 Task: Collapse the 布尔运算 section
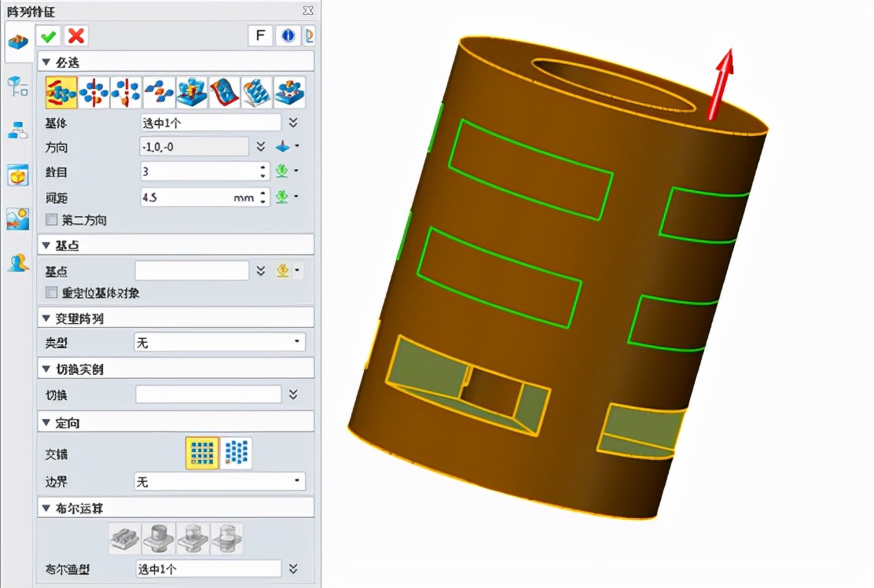(x=46, y=508)
